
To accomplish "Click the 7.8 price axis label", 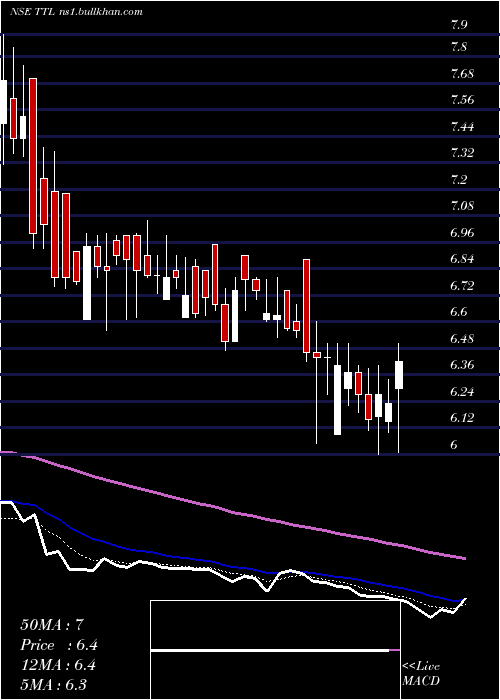I will 459,46.
